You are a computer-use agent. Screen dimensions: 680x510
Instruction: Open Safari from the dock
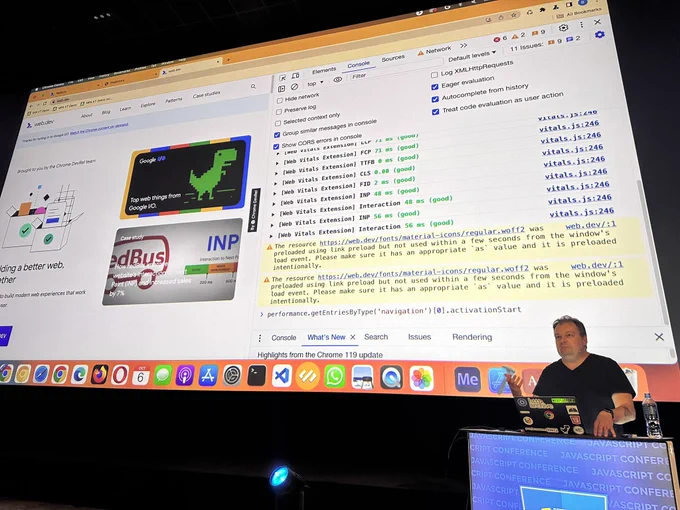pyautogui.click(x=41, y=374)
